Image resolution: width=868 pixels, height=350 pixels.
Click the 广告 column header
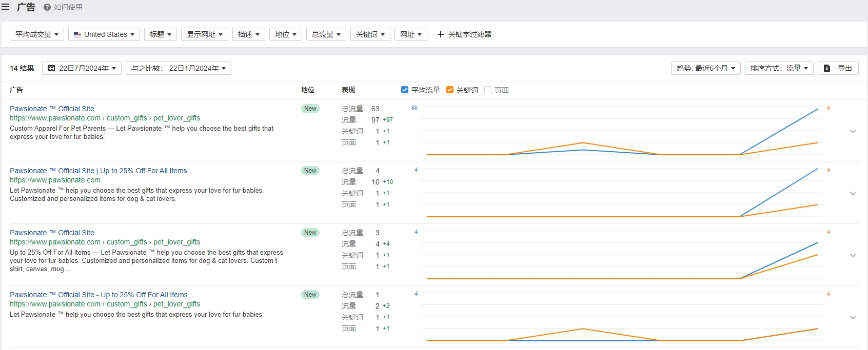coord(16,90)
